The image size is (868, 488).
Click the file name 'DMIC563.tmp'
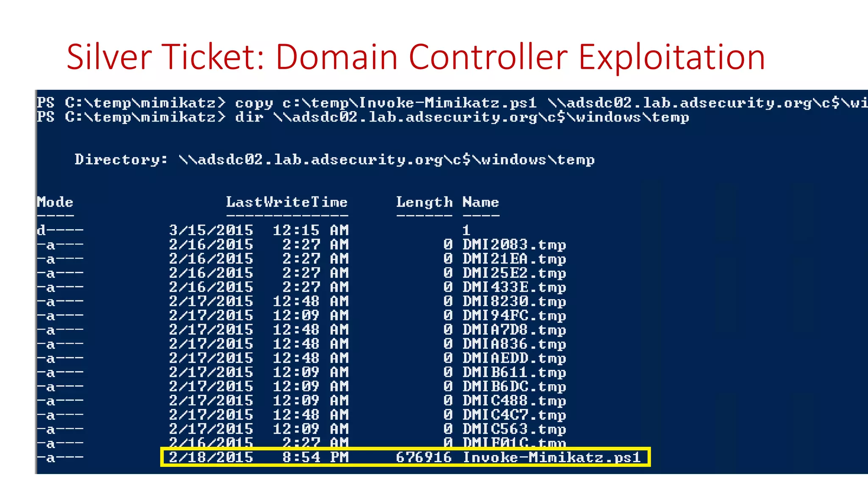514,429
